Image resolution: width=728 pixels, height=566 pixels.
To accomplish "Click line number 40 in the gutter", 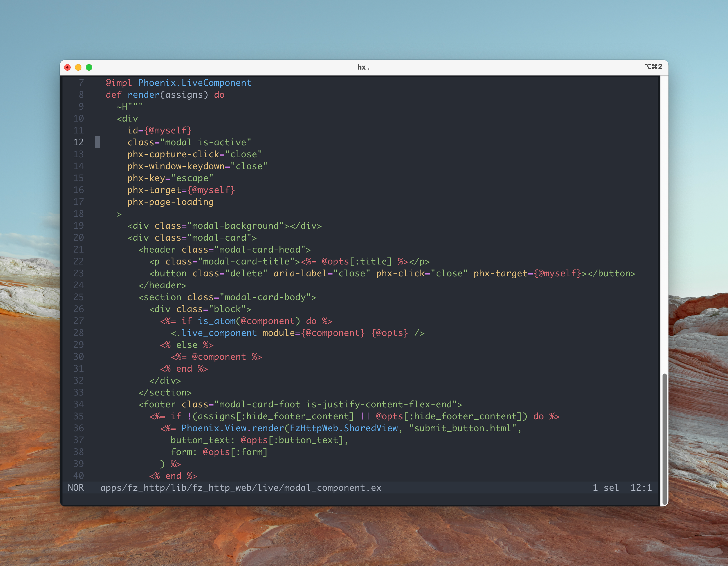I will point(79,476).
